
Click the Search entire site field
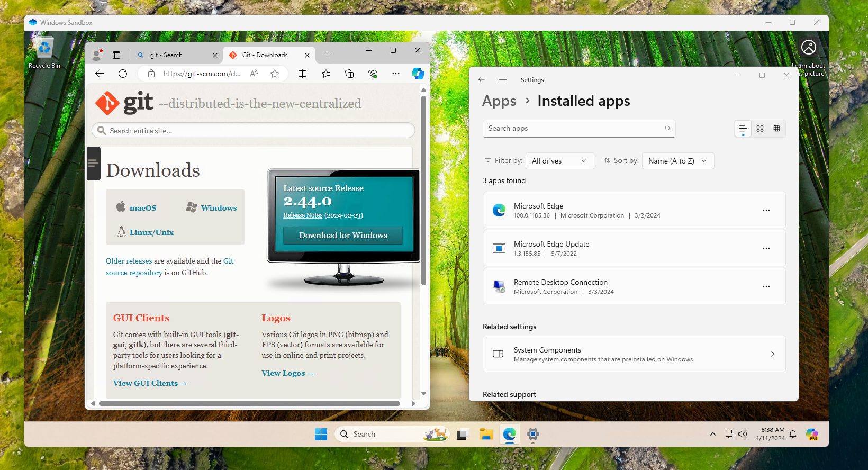253,131
